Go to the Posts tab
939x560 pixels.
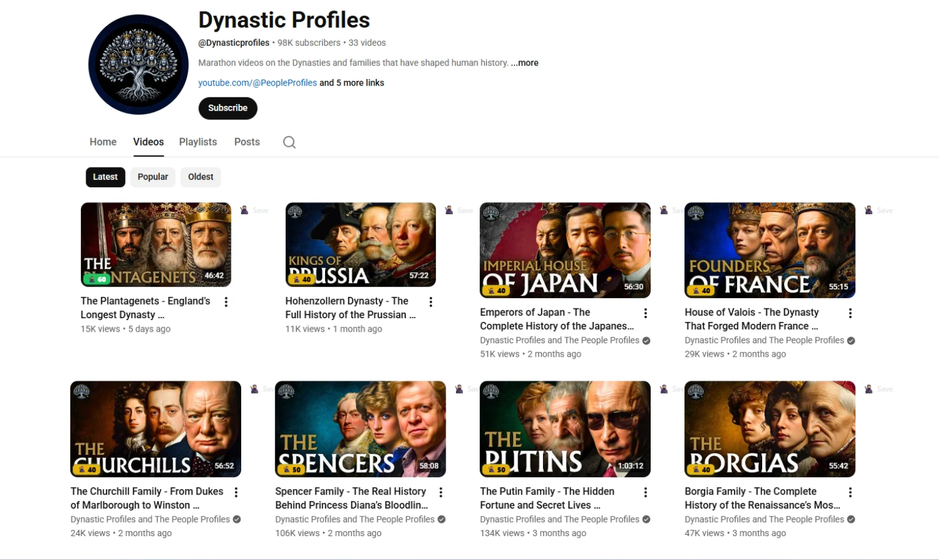click(x=247, y=142)
